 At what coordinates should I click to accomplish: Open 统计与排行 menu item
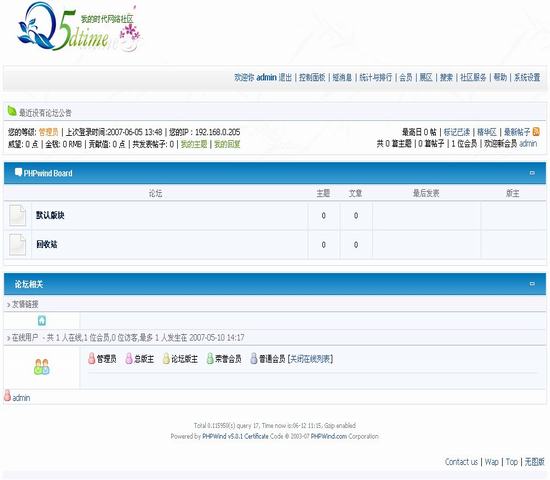(x=376, y=77)
